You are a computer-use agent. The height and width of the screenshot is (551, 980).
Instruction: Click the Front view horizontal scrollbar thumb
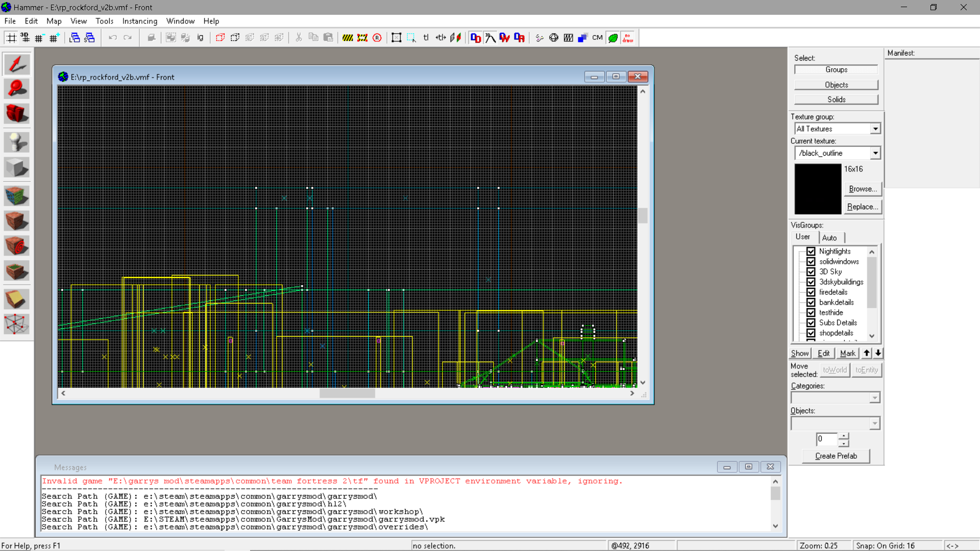[347, 393]
